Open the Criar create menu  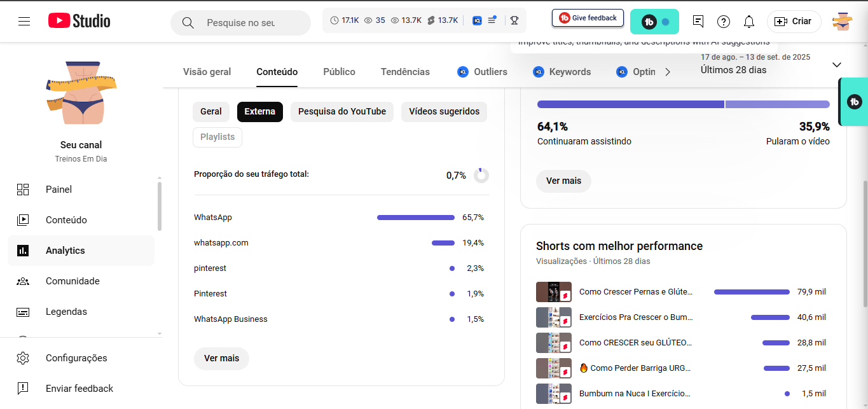tap(794, 22)
